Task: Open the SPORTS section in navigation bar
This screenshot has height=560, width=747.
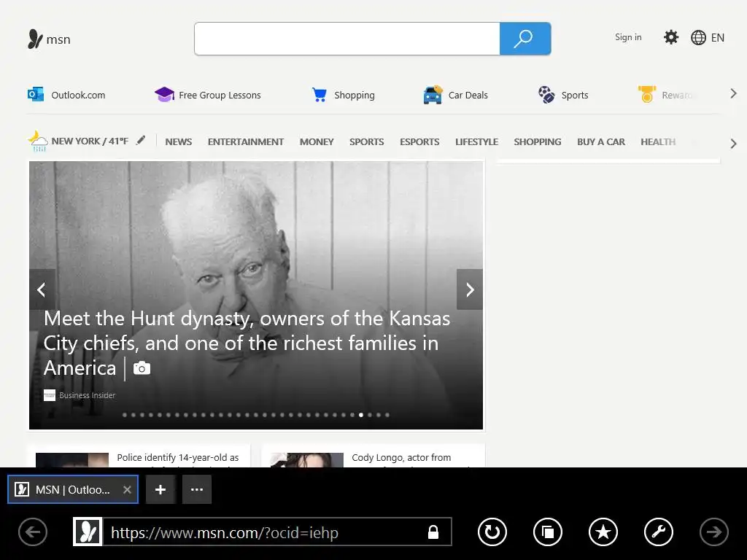Action: click(367, 142)
